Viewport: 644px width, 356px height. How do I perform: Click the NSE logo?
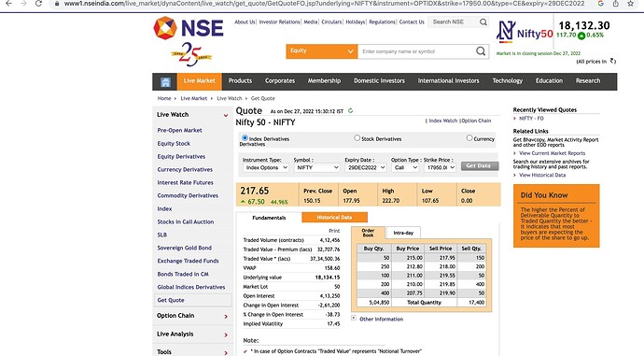pyautogui.click(x=189, y=28)
